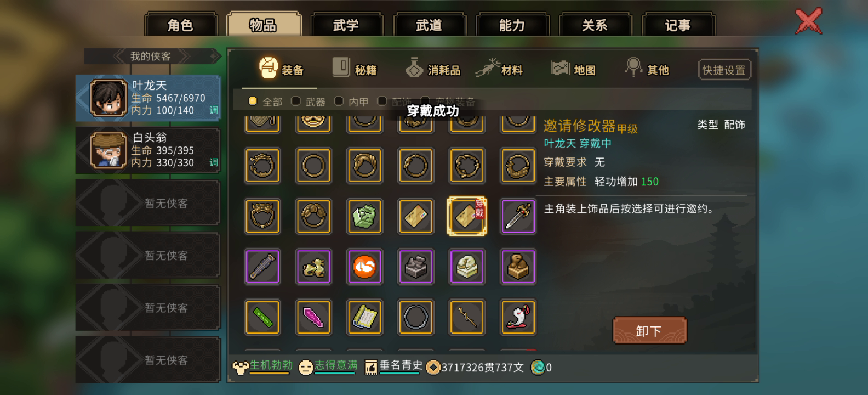Select the green jade ornament item
Screen dimensions: 868x395
click(364, 216)
